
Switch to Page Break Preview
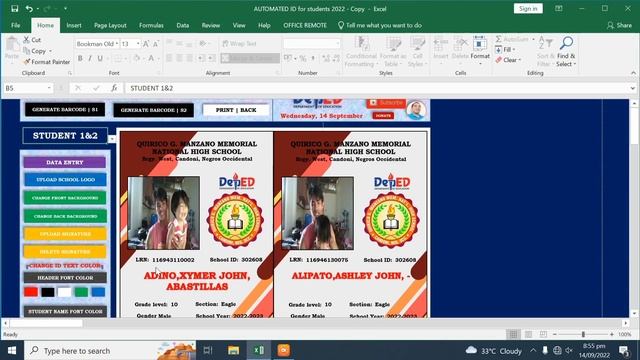click(543, 334)
